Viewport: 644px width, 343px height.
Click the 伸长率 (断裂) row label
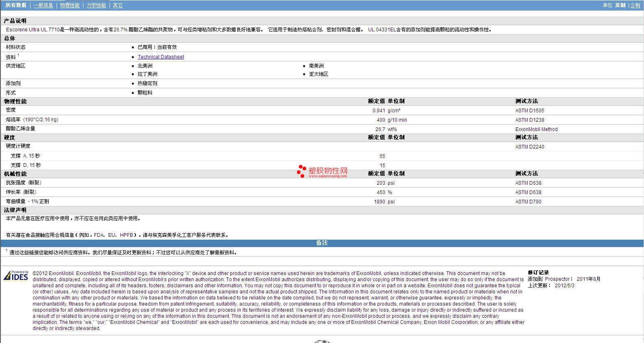(x=21, y=192)
